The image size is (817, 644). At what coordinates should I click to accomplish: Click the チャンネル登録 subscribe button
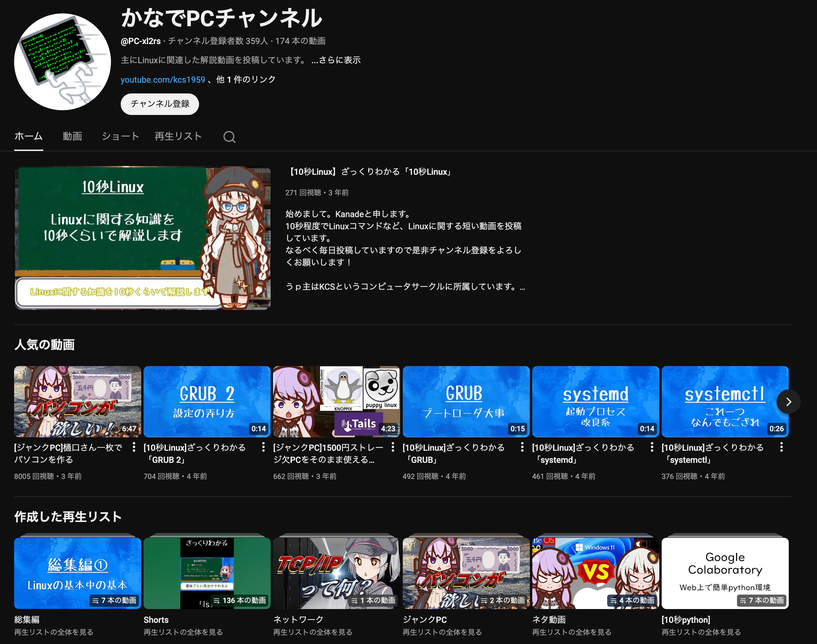(160, 104)
